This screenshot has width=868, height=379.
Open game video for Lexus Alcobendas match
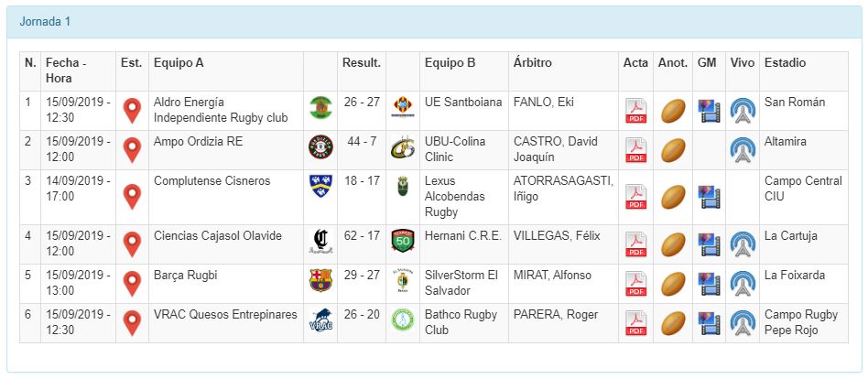tap(709, 197)
